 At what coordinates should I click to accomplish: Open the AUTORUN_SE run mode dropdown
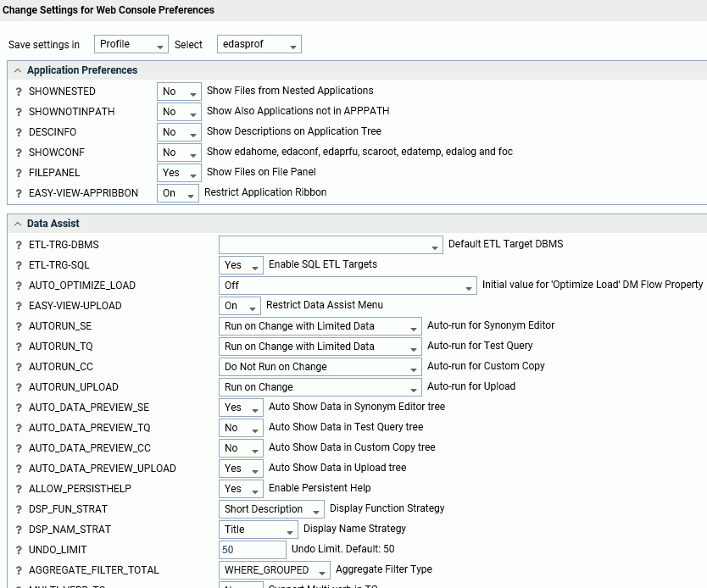[320, 326]
